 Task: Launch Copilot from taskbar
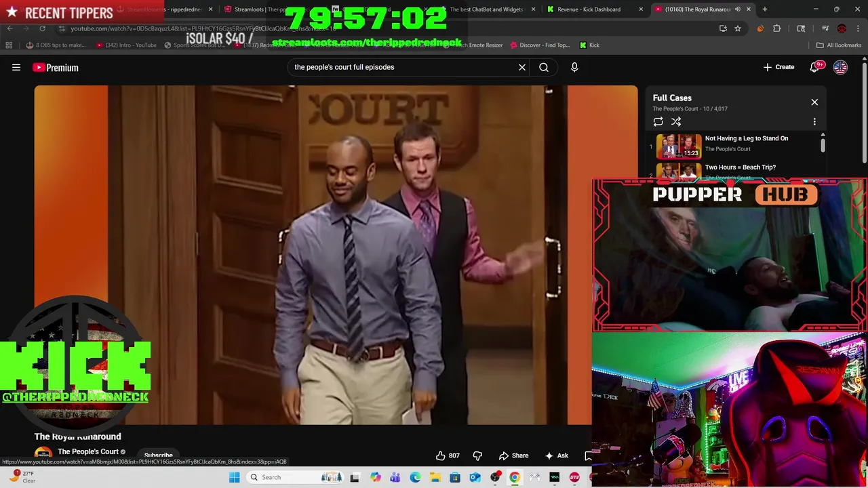point(375,477)
